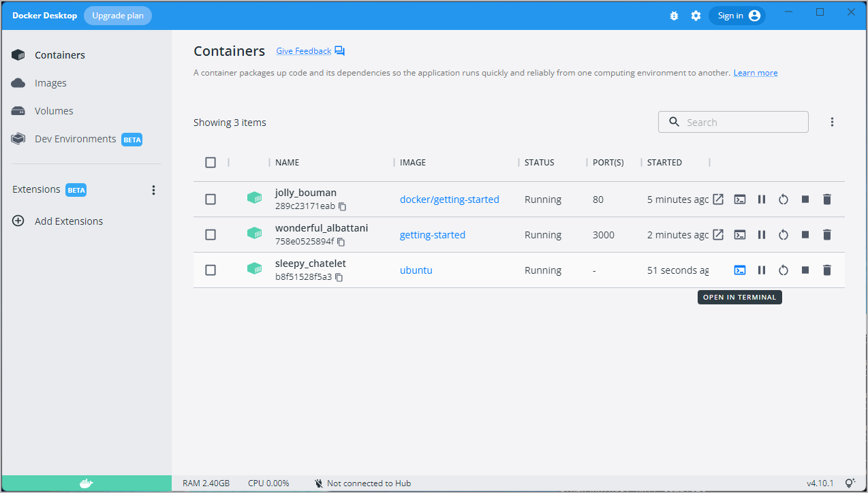Image resolution: width=868 pixels, height=493 pixels.
Task: Pause the sleepy_chatelet container
Action: coord(762,270)
